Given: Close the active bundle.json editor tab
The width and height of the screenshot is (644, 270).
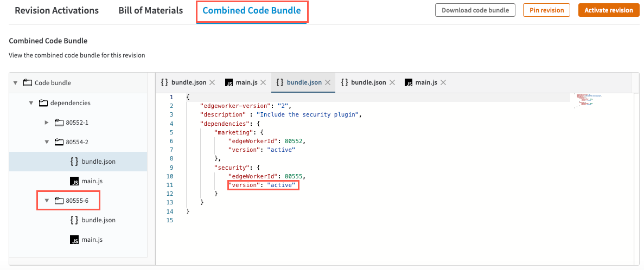Looking at the screenshot, I should (x=327, y=82).
